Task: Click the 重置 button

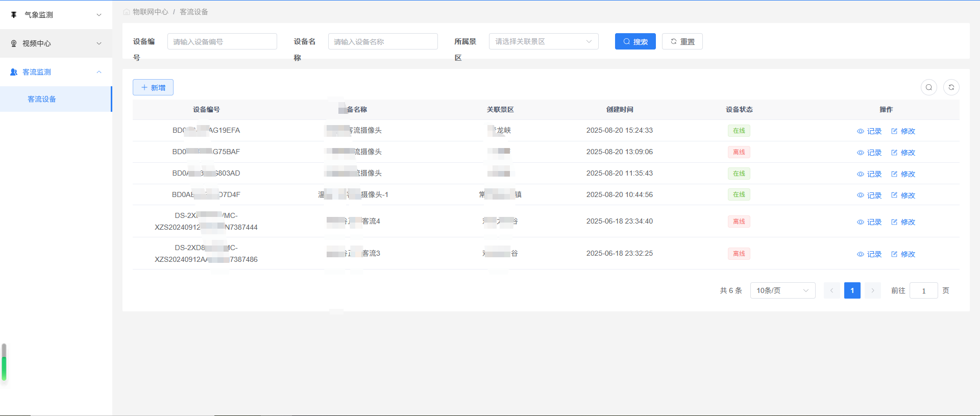Action: pos(682,41)
